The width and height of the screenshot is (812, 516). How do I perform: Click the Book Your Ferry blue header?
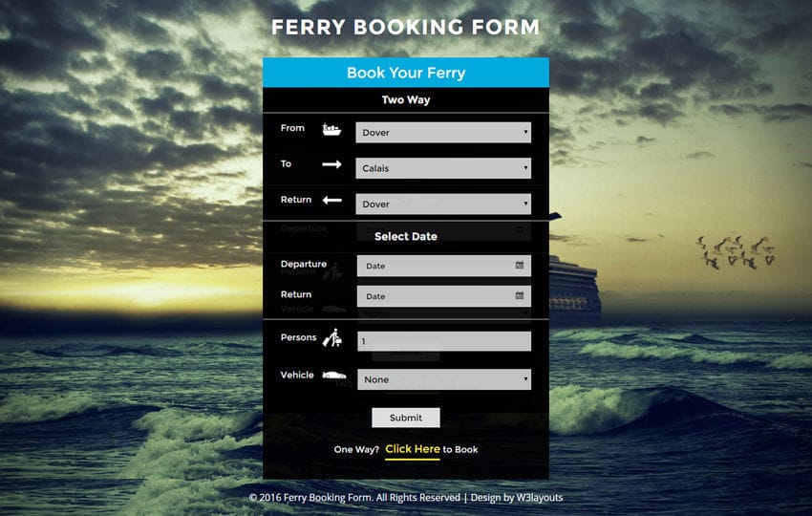click(406, 73)
